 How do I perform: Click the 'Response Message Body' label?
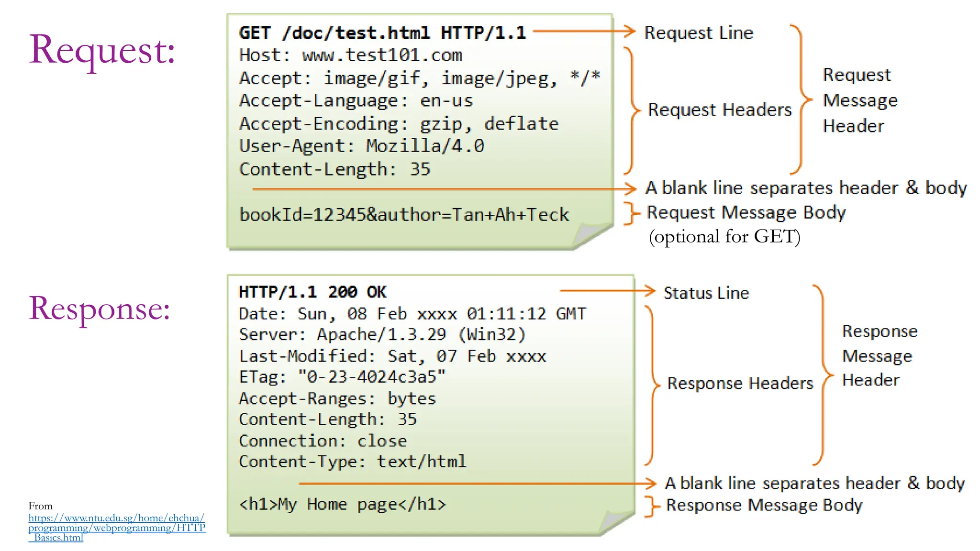point(764,505)
